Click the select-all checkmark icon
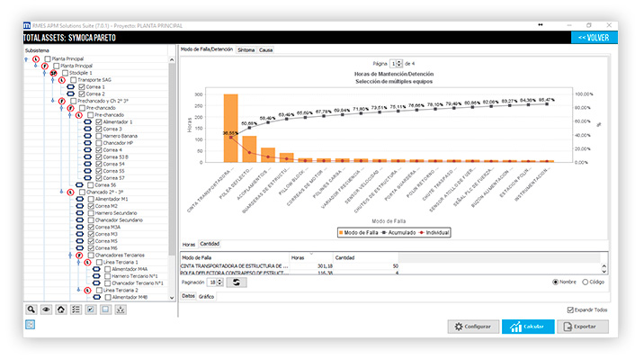644x359 pixels. (x=90, y=310)
